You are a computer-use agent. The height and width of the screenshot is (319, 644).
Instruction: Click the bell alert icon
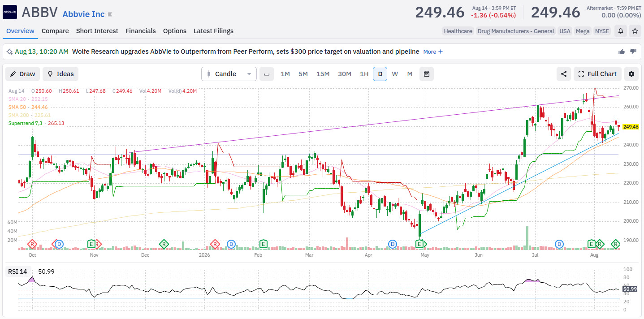tap(621, 31)
